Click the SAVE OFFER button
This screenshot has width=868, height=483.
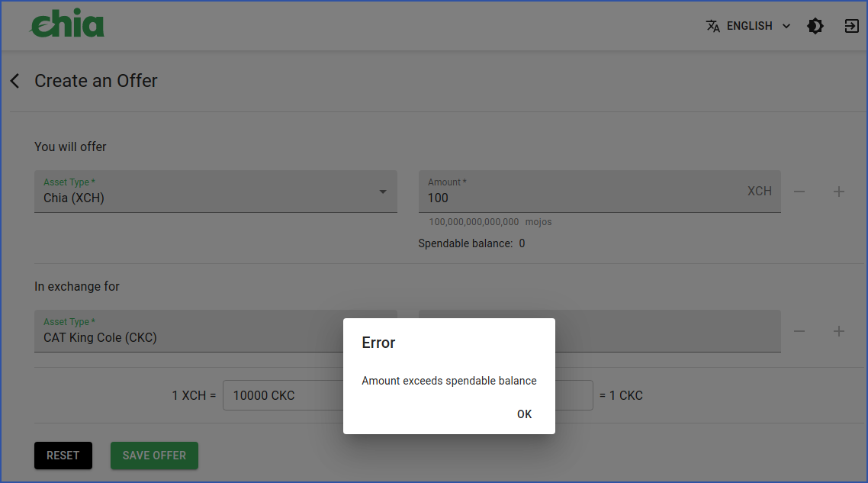[x=154, y=456]
